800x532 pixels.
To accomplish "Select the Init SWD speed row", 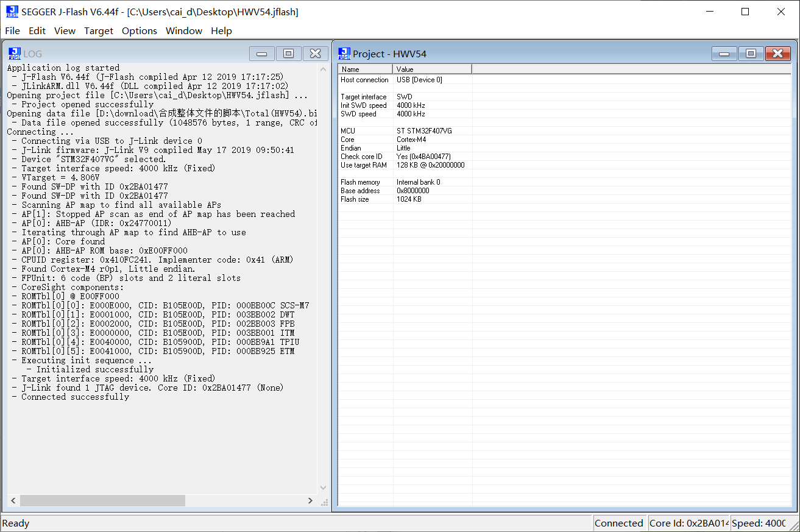I will pyautogui.click(x=564, y=105).
